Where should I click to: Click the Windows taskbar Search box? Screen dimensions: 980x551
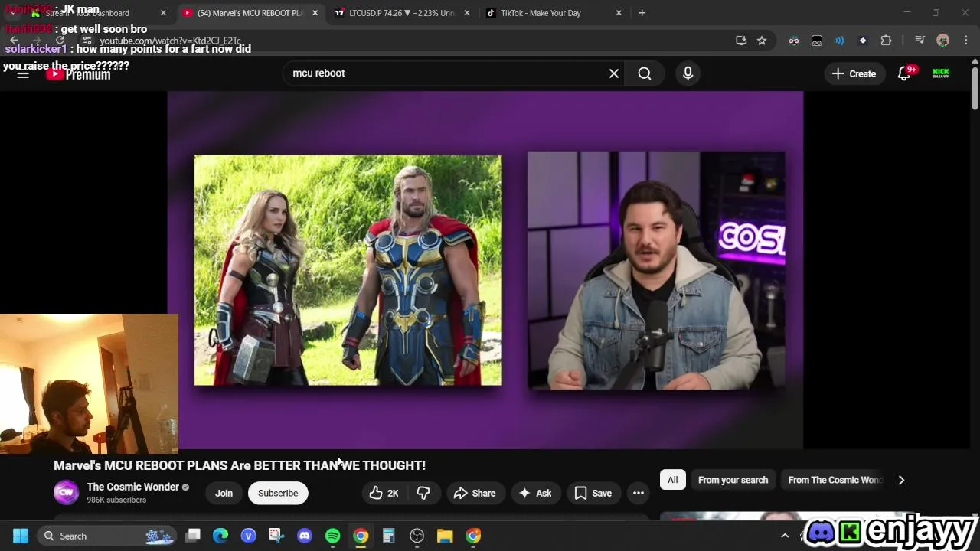click(x=107, y=536)
